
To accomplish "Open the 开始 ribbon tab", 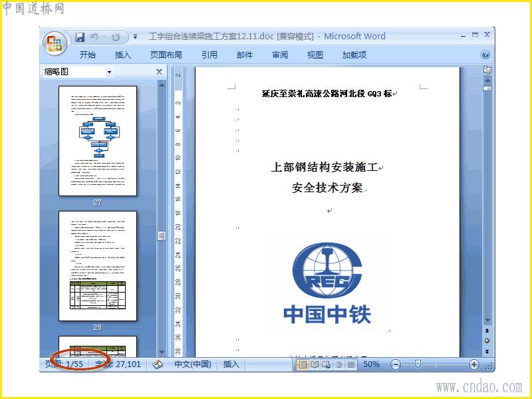I will [88, 55].
